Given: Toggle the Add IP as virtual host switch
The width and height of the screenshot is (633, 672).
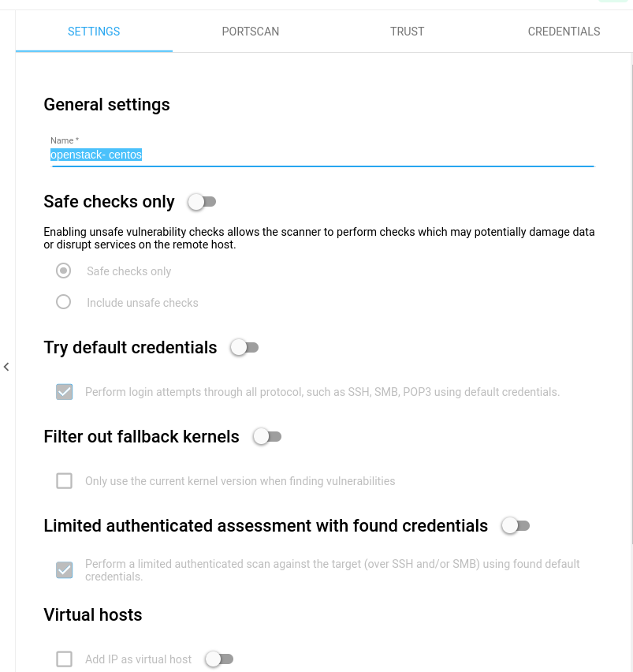Looking at the screenshot, I should [x=219, y=659].
